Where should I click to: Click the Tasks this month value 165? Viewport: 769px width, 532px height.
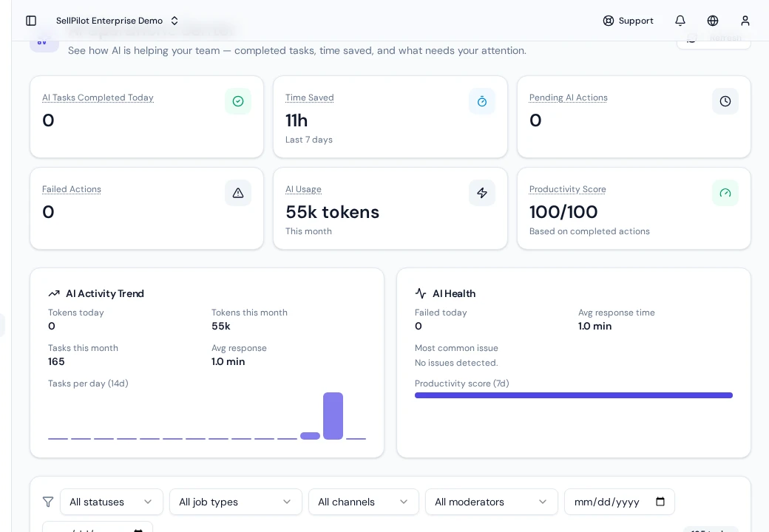click(56, 361)
